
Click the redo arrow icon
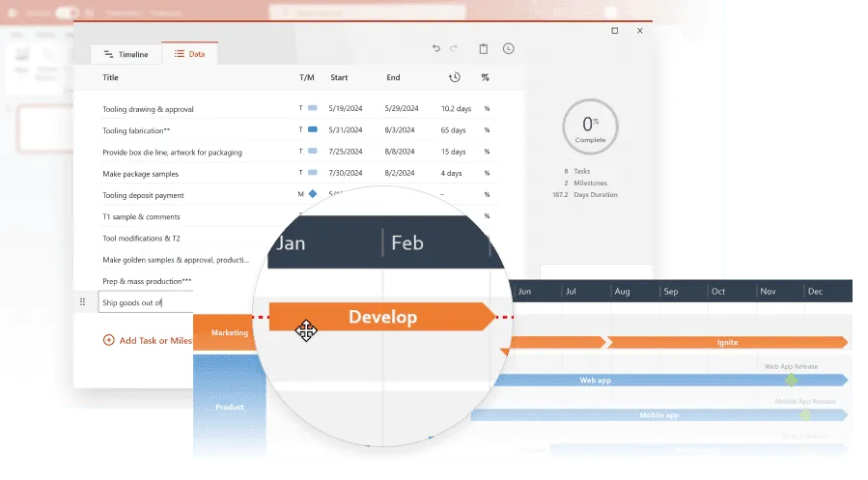(x=453, y=48)
